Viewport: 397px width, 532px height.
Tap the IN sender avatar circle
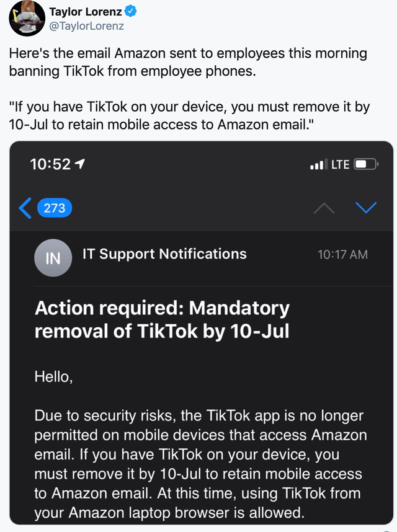(53, 257)
